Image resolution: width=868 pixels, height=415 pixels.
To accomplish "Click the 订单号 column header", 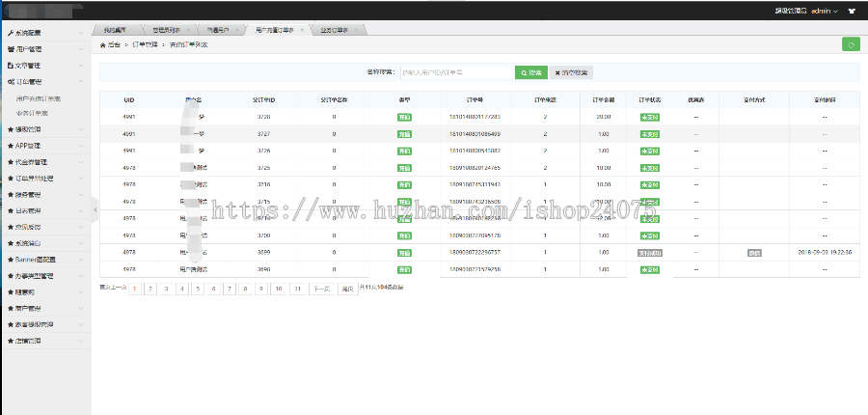I will (x=475, y=100).
